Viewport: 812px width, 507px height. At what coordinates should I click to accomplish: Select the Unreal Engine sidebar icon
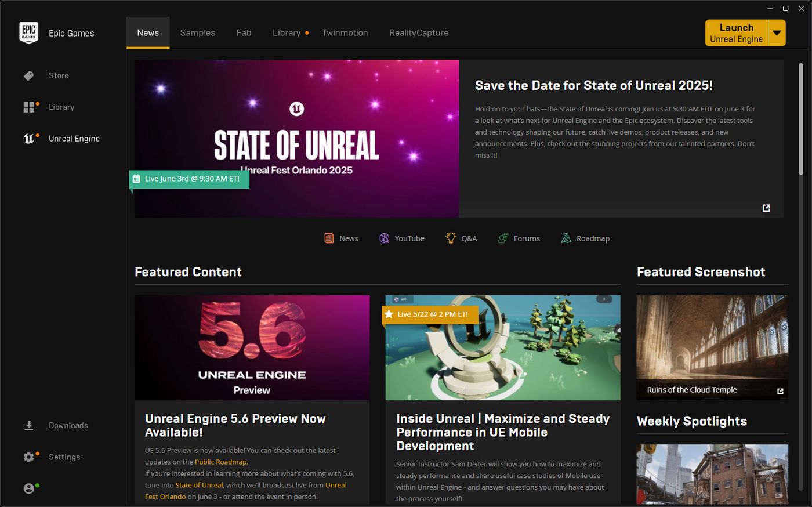[x=28, y=139]
